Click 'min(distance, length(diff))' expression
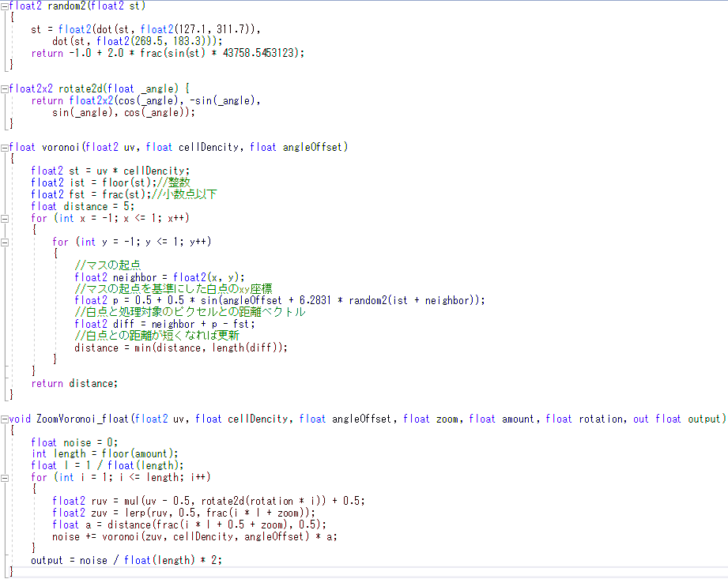The height and width of the screenshot is (579, 728). 209,348
